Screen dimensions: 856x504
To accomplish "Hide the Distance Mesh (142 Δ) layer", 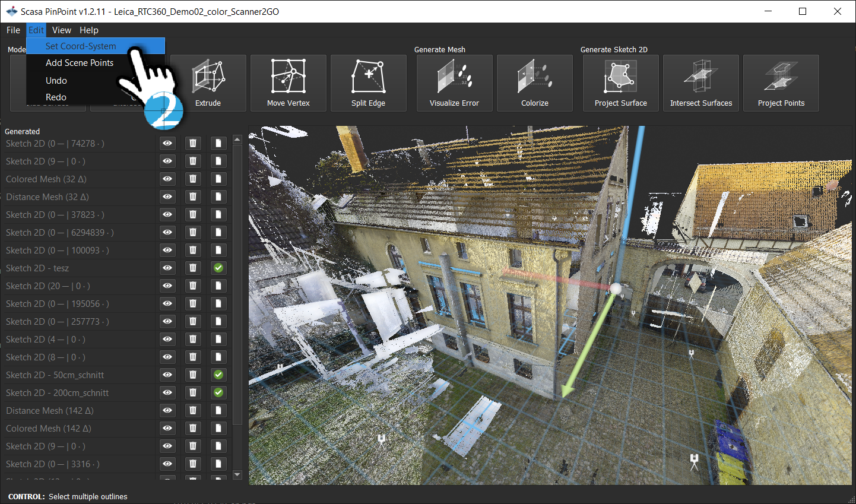I will click(167, 410).
